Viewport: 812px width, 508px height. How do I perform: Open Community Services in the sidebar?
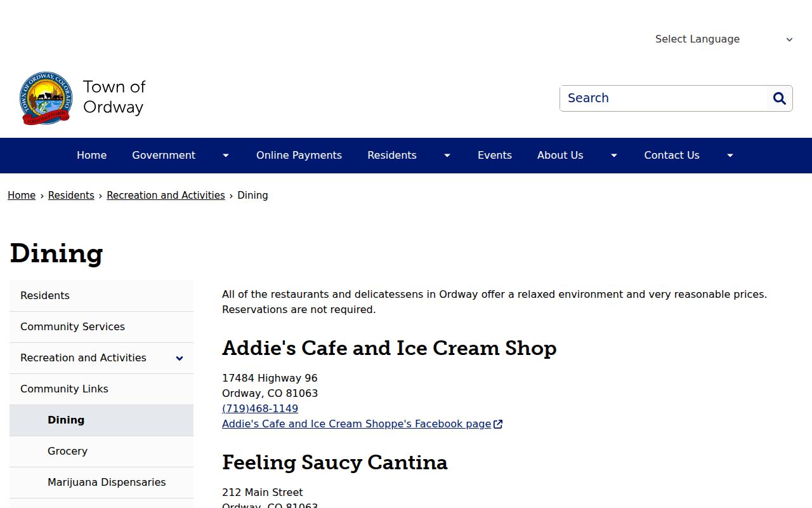[101, 327]
